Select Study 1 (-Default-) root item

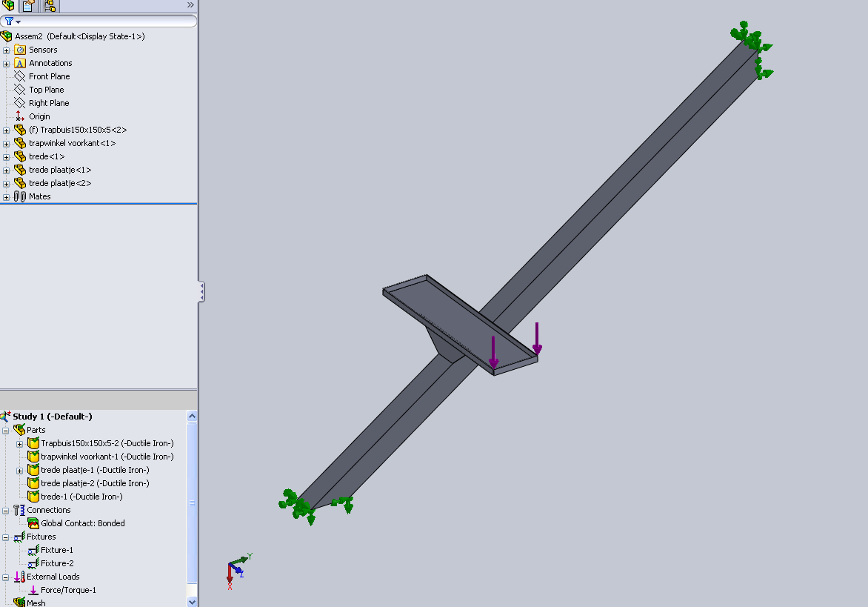click(52, 417)
